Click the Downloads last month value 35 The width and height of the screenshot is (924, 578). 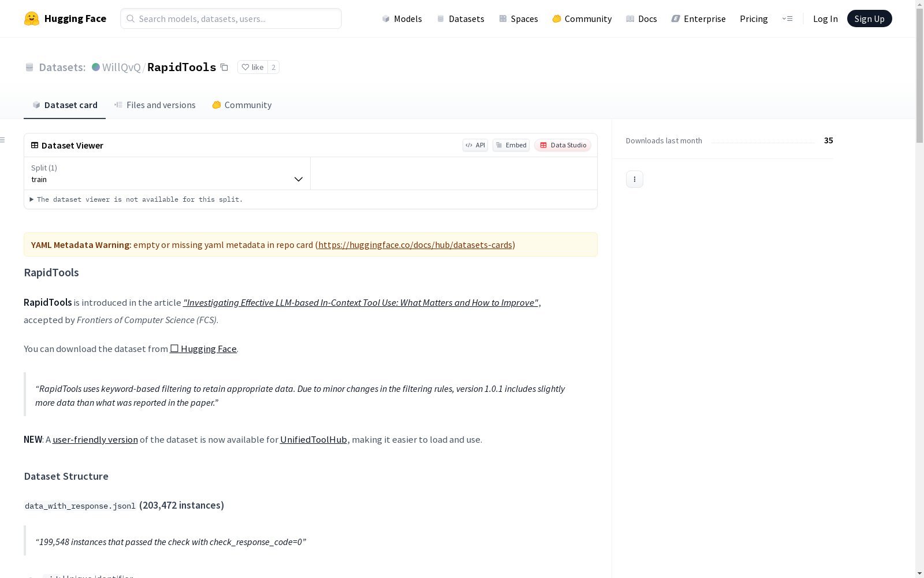coord(828,140)
